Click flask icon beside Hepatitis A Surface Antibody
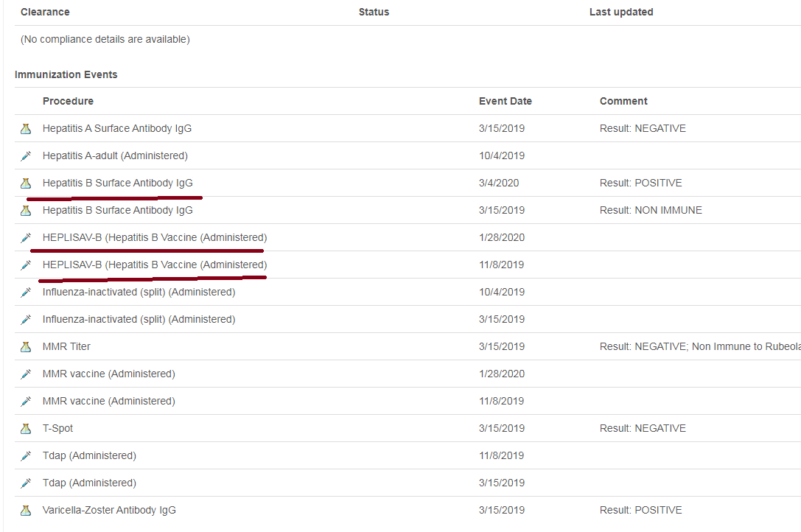 click(26, 129)
